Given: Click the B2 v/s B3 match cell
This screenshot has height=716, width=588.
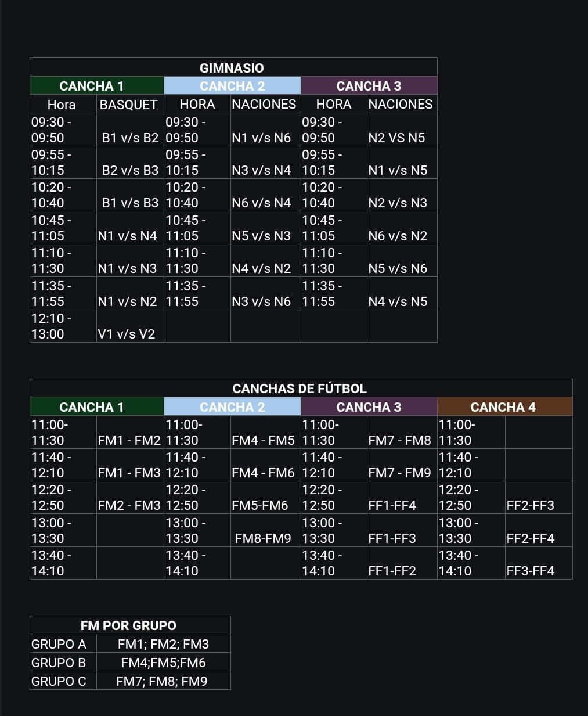Looking at the screenshot, I should [x=130, y=170].
